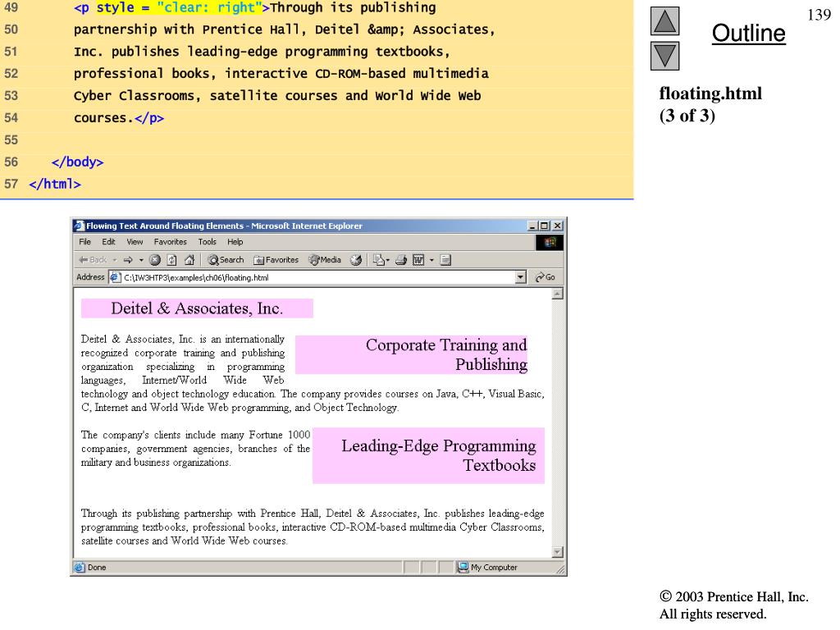Open the View menu

pyautogui.click(x=135, y=242)
